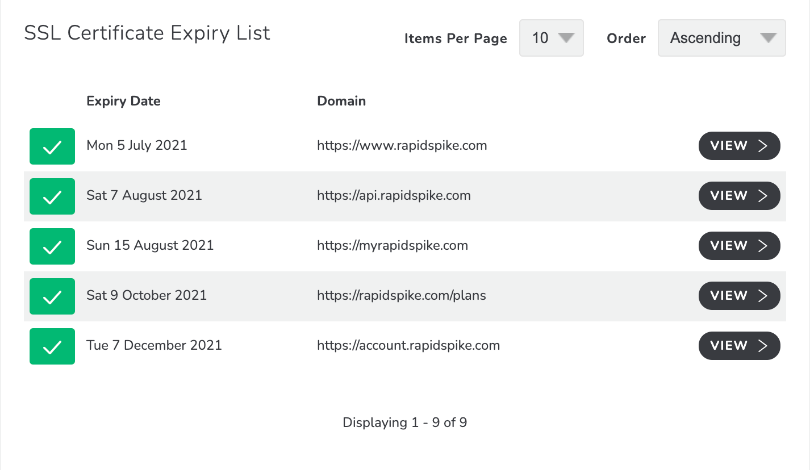810x470 pixels.
Task: Click the arrow on Ascending dropdown
Action: [768, 38]
